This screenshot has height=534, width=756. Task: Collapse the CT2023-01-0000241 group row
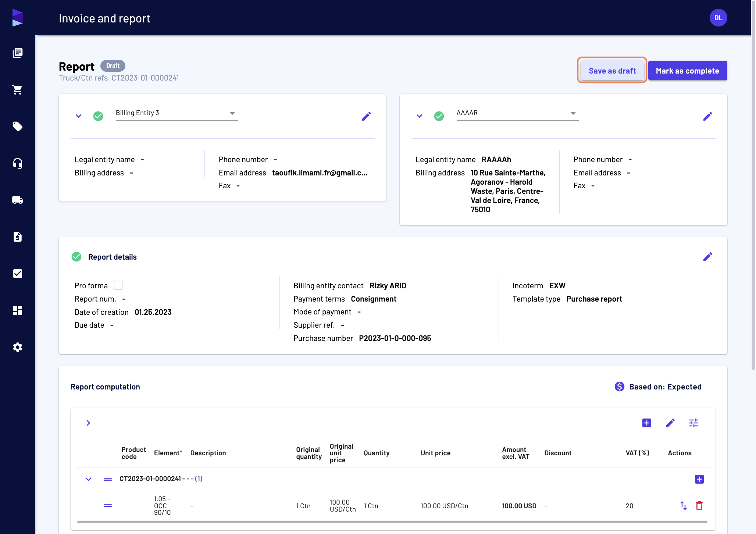tap(88, 479)
